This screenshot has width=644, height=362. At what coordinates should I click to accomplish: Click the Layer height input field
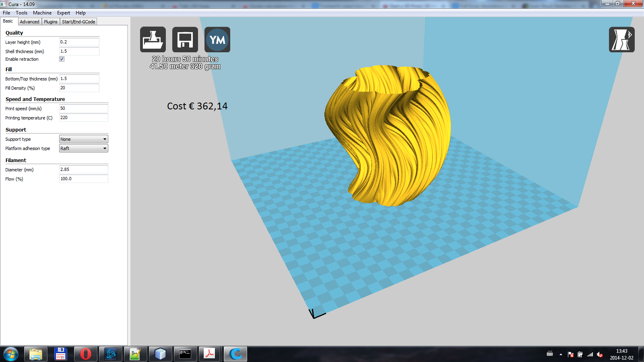point(79,42)
